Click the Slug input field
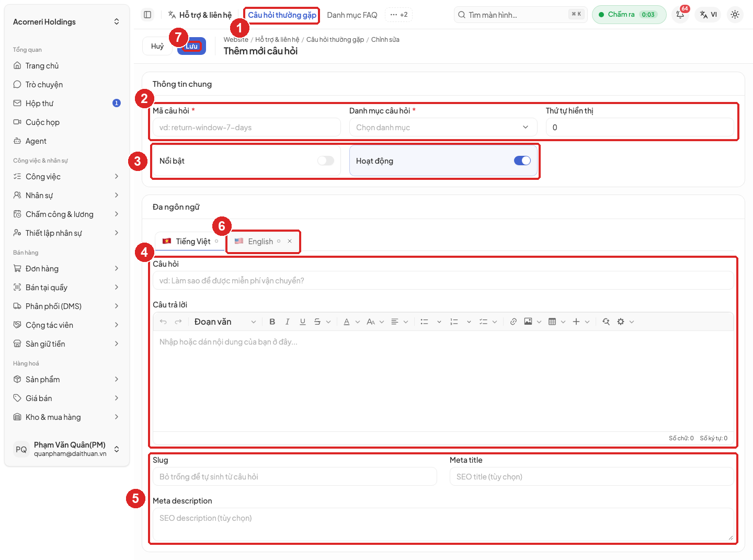 pos(294,476)
